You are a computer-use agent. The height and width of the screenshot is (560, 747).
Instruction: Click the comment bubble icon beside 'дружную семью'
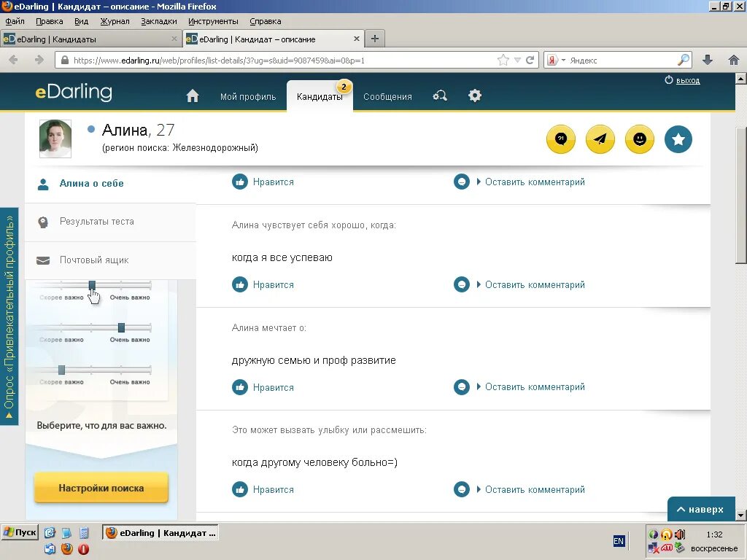point(462,387)
